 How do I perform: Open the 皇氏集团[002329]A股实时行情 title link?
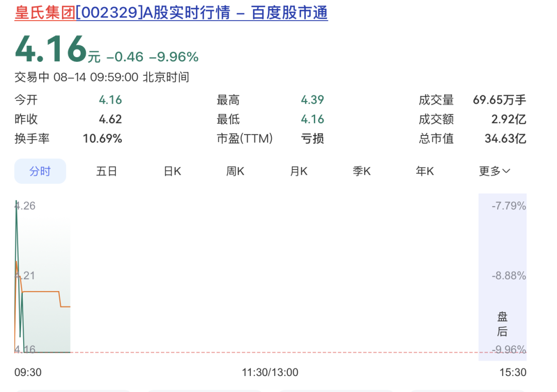coord(171,13)
